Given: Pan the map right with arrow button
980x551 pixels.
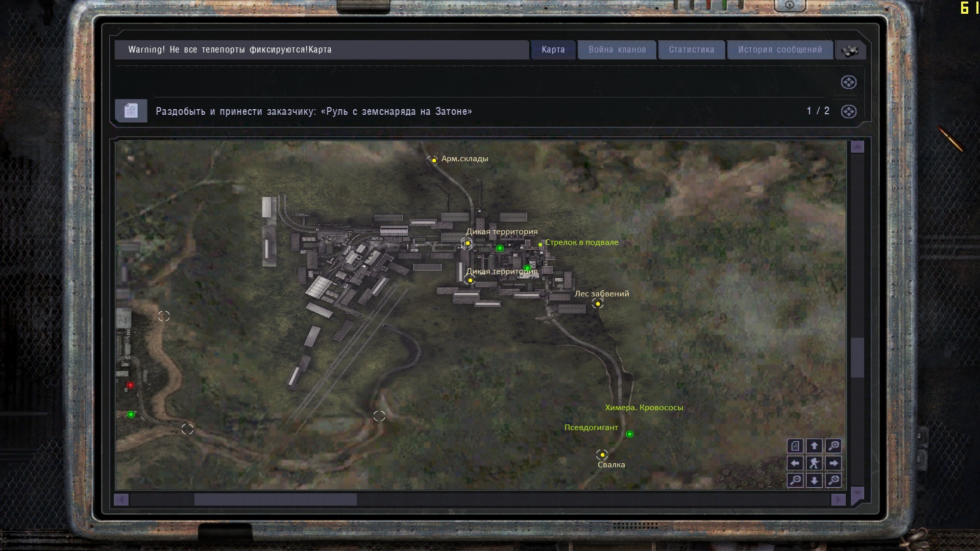Looking at the screenshot, I should click(x=834, y=463).
